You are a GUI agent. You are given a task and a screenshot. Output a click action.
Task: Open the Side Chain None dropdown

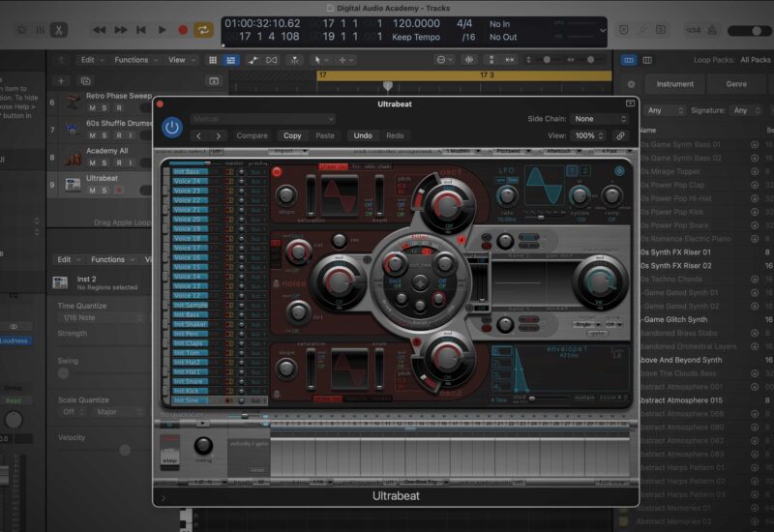pos(599,119)
